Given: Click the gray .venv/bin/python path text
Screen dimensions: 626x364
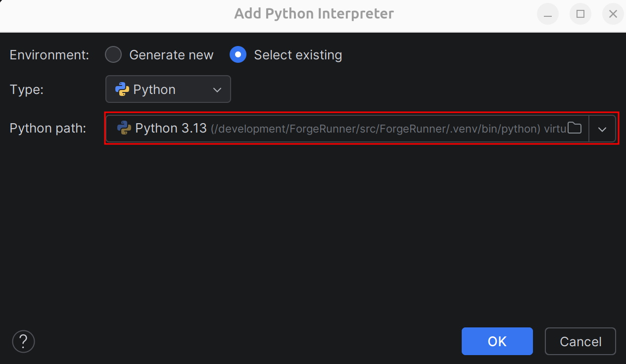Looking at the screenshot, I should pyautogui.click(x=375, y=129).
